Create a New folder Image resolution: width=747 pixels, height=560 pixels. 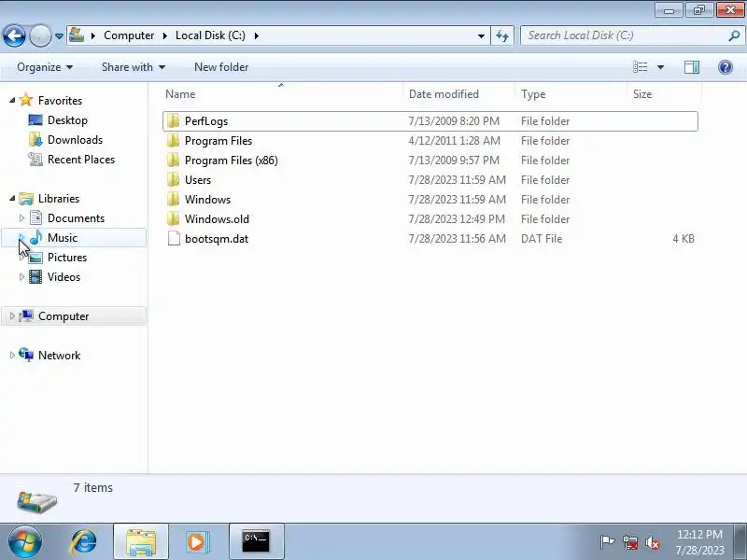221,67
